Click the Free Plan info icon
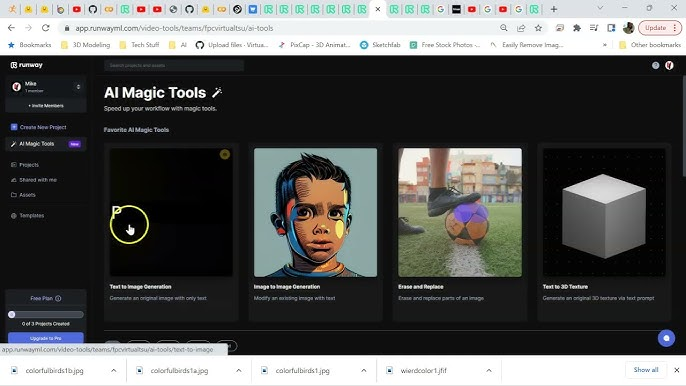This screenshot has height=386, width=686. (58, 298)
